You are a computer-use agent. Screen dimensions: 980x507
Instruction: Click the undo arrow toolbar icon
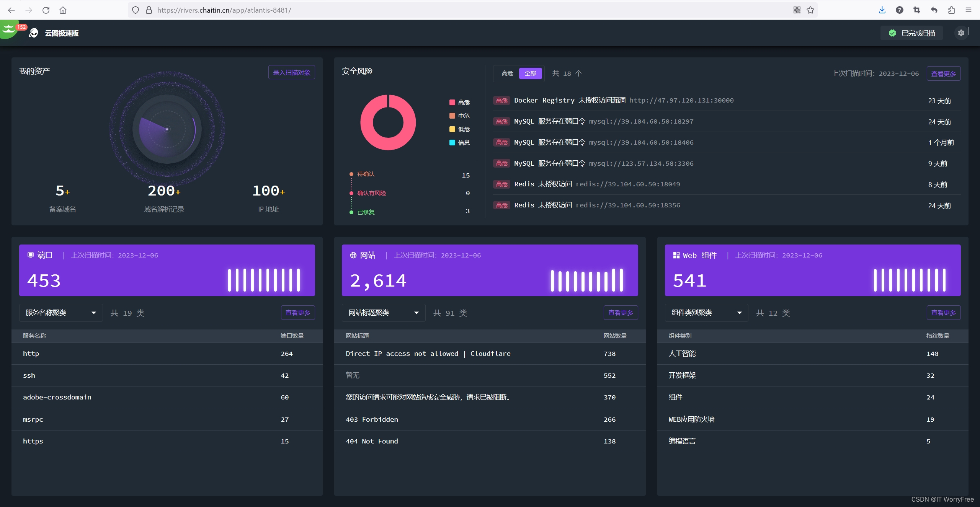pyautogui.click(x=934, y=10)
